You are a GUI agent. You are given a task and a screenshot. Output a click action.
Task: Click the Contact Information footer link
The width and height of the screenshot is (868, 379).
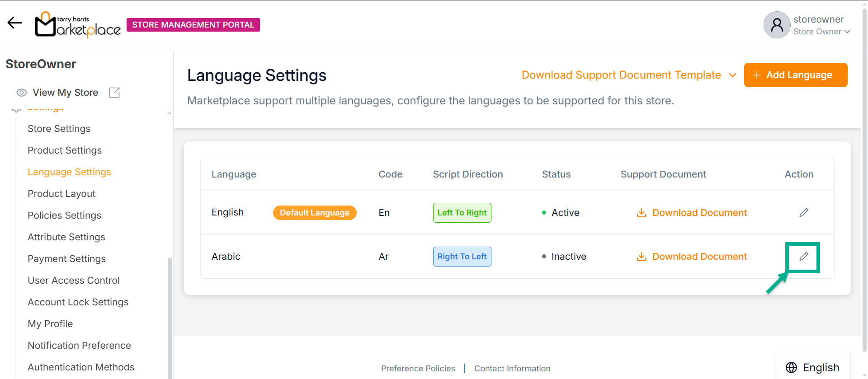pyautogui.click(x=512, y=369)
